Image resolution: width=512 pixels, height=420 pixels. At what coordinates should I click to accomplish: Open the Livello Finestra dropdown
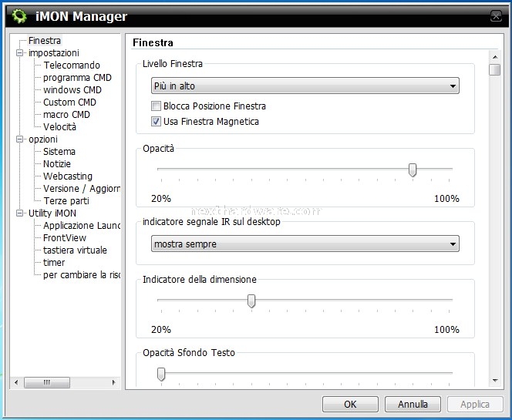coord(305,86)
